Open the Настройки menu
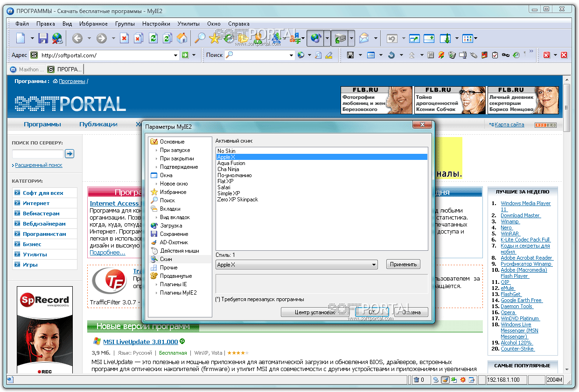The width and height of the screenshot is (579, 392). [156, 24]
